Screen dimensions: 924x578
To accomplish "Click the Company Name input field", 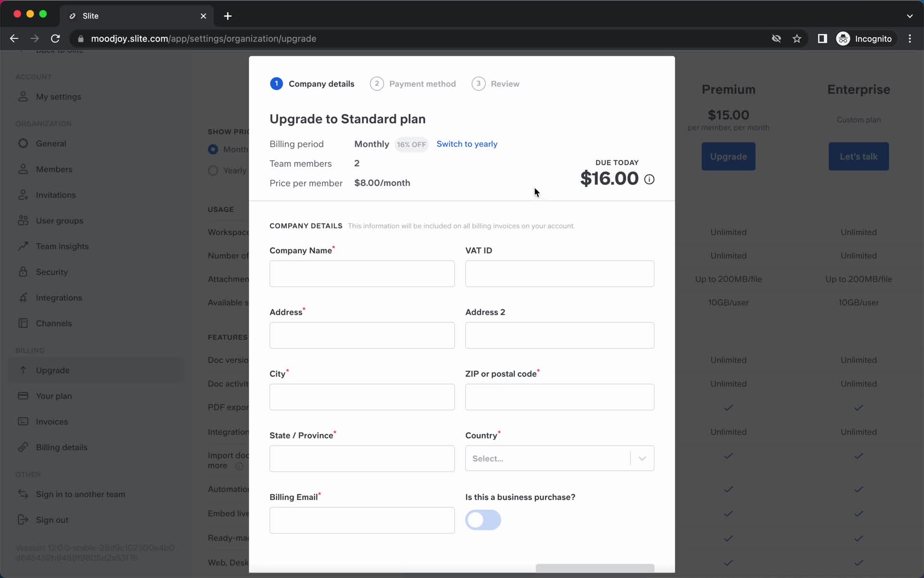I will pyautogui.click(x=362, y=274).
